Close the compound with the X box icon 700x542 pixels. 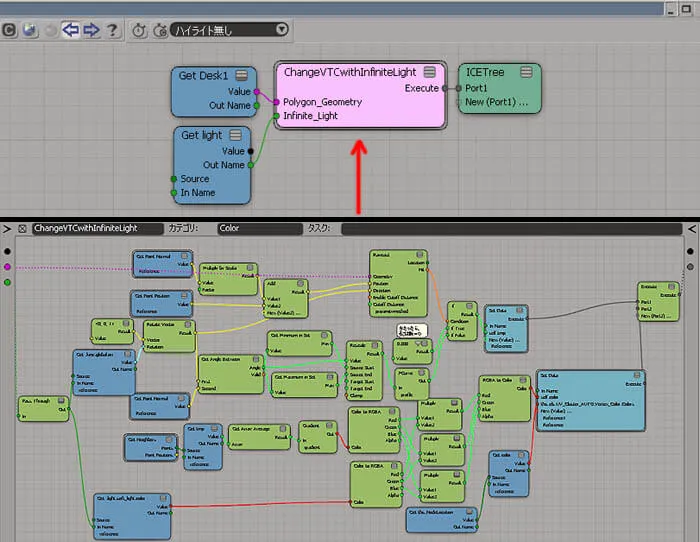(22, 229)
